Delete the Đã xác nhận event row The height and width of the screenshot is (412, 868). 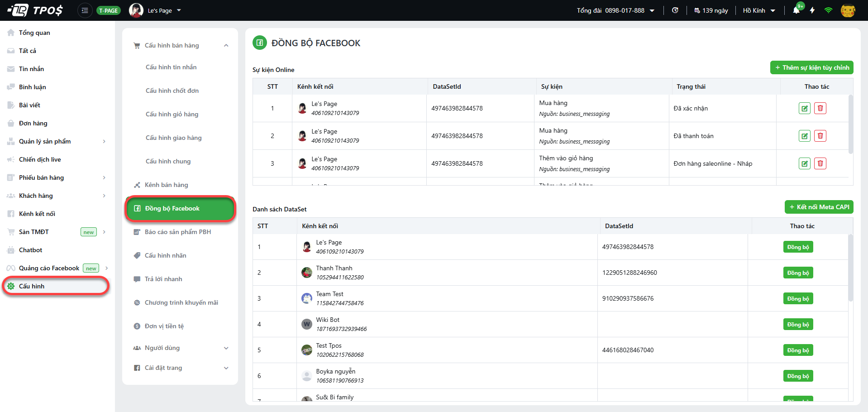[820, 108]
